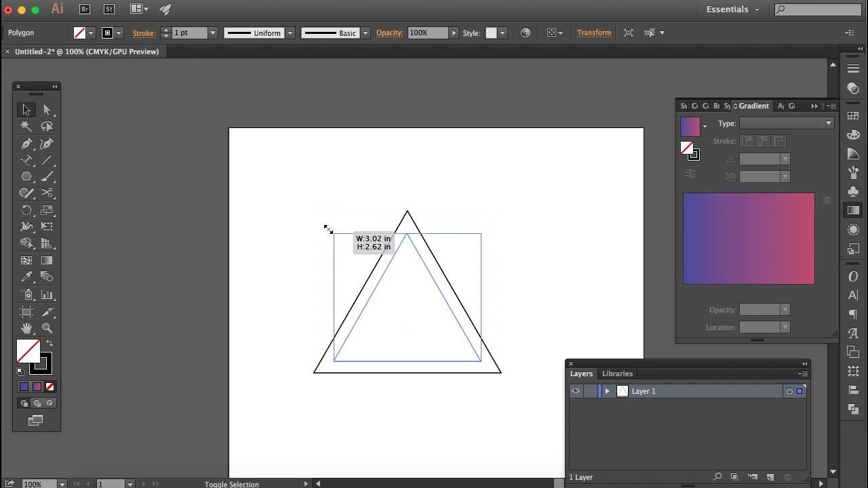Select the Rotate tool
Viewport: 868px width, 488px height.
click(26, 210)
